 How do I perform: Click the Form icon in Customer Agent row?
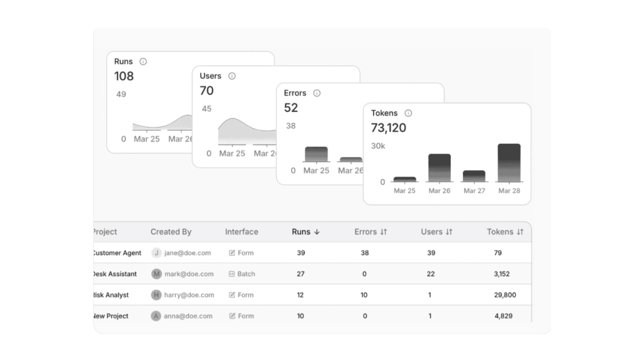[231, 253]
